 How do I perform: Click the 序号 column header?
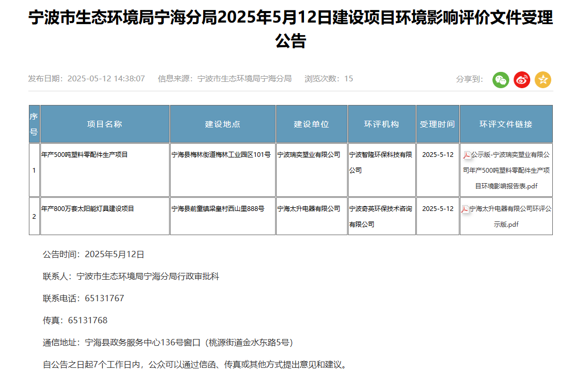34,124
